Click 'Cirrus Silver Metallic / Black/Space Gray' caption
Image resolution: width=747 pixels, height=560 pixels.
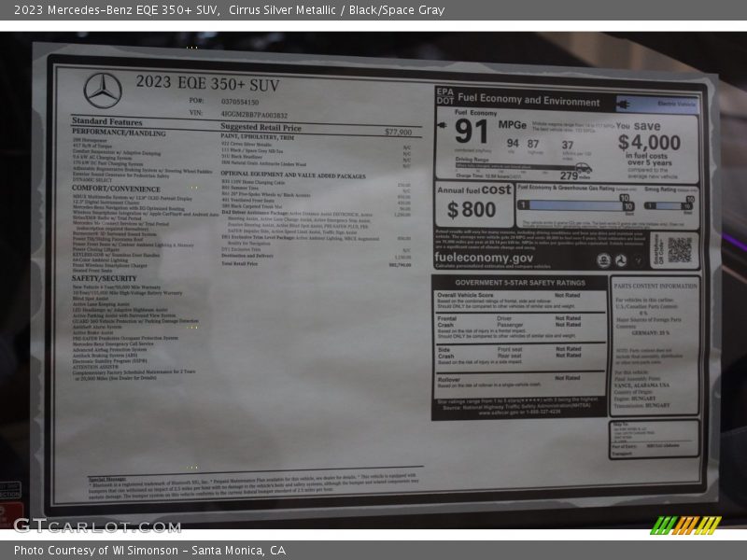[337, 10]
